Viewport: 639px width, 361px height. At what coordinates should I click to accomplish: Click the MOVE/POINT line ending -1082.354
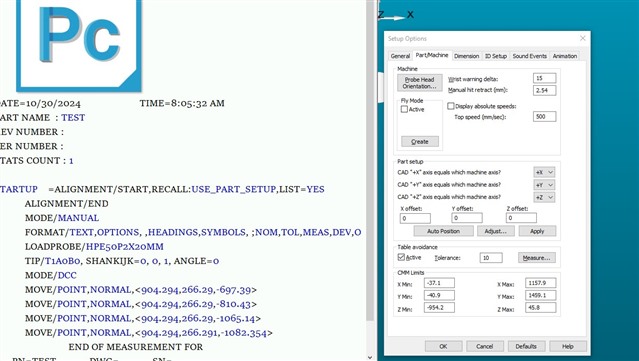pyautogui.click(x=149, y=333)
